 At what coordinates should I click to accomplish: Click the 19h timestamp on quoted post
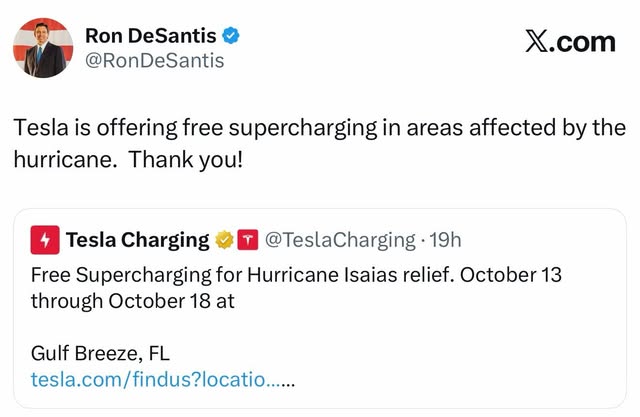[445, 240]
